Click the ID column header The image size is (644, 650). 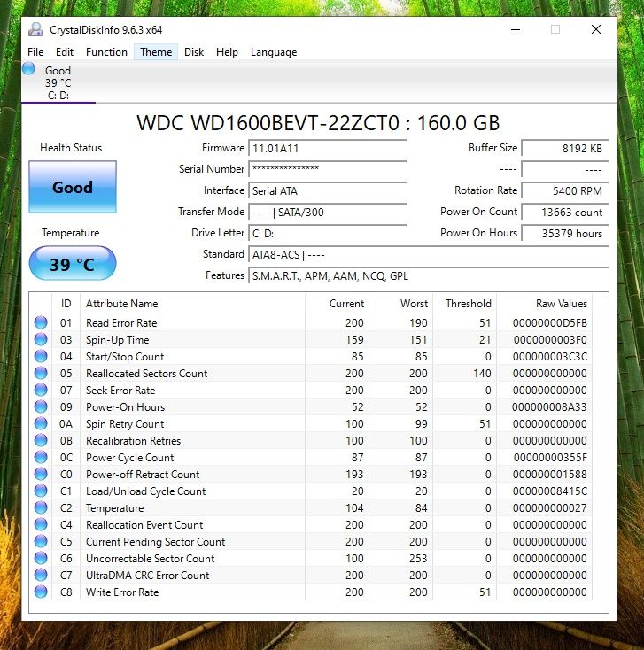66,304
